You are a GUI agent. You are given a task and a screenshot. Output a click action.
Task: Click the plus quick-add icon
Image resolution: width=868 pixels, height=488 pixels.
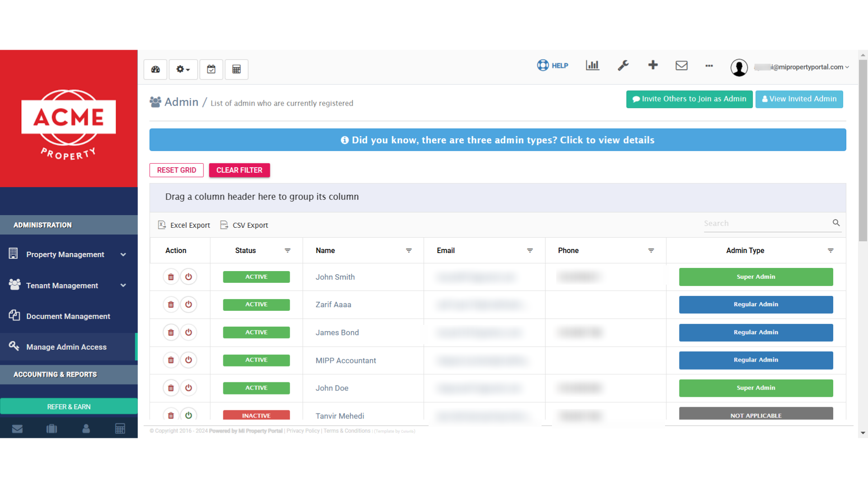pyautogui.click(x=652, y=65)
